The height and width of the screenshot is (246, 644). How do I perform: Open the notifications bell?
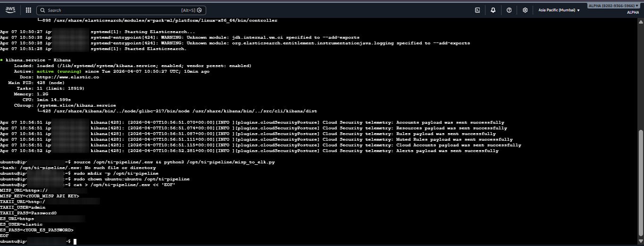(493, 10)
